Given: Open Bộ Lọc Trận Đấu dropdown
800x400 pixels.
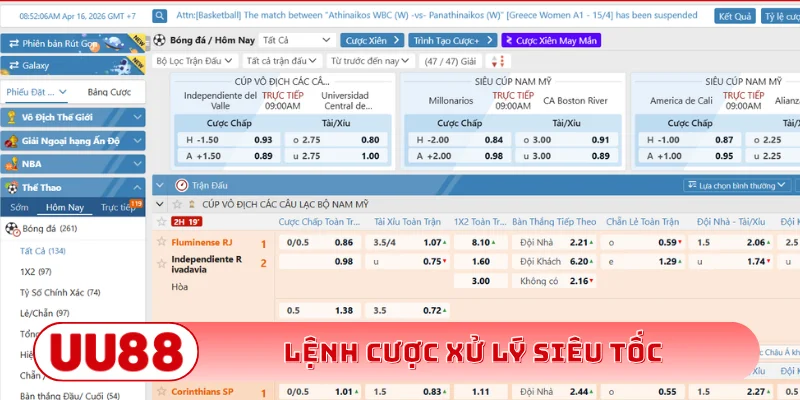Looking at the screenshot, I should click(194, 61).
